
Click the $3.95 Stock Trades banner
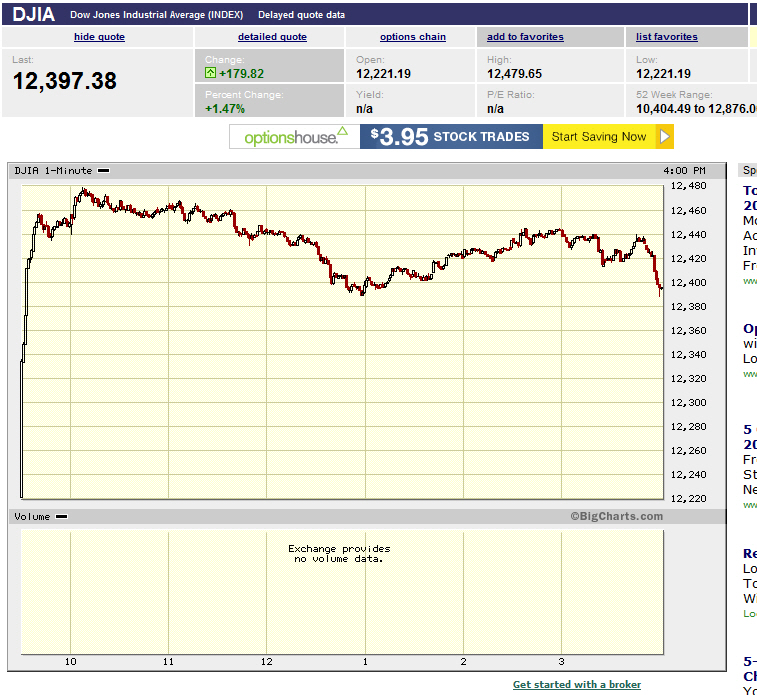pos(451,137)
